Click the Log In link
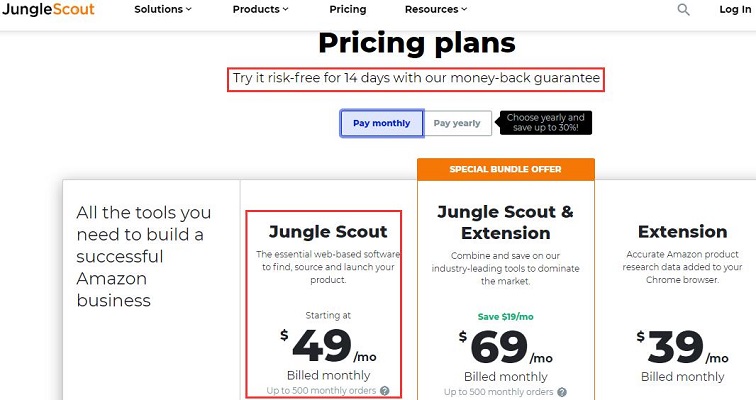This screenshot has height=400, width=756. [734, 10]
